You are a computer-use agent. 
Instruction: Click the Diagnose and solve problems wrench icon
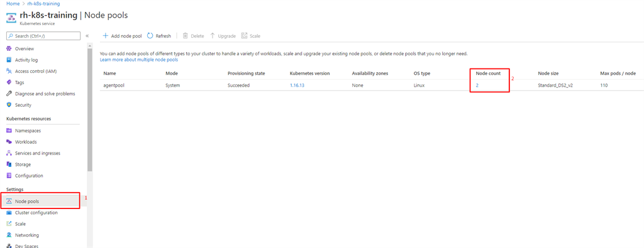coord(9,94)
